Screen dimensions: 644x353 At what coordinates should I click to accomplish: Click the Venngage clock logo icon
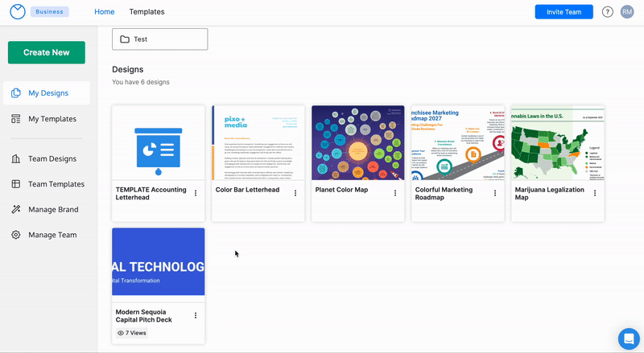(x=18, y=12)
